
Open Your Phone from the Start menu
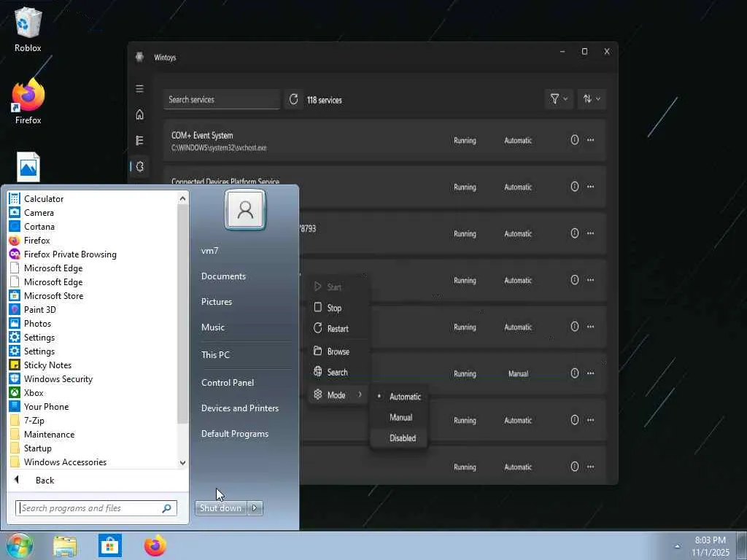[93, 407]
